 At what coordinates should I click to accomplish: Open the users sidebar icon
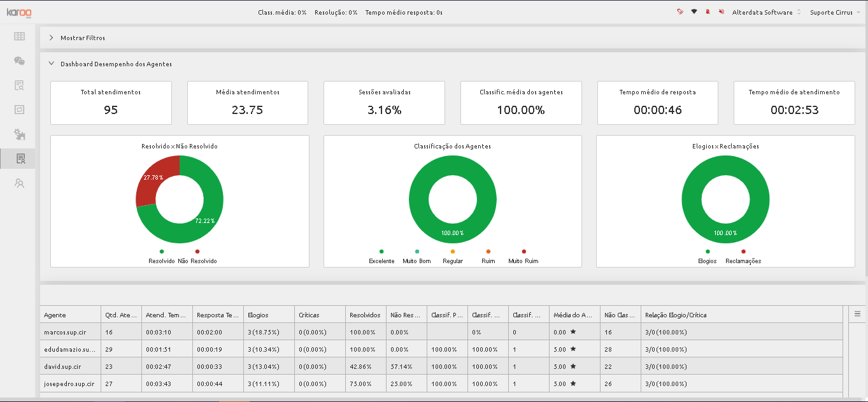(19, 183)
